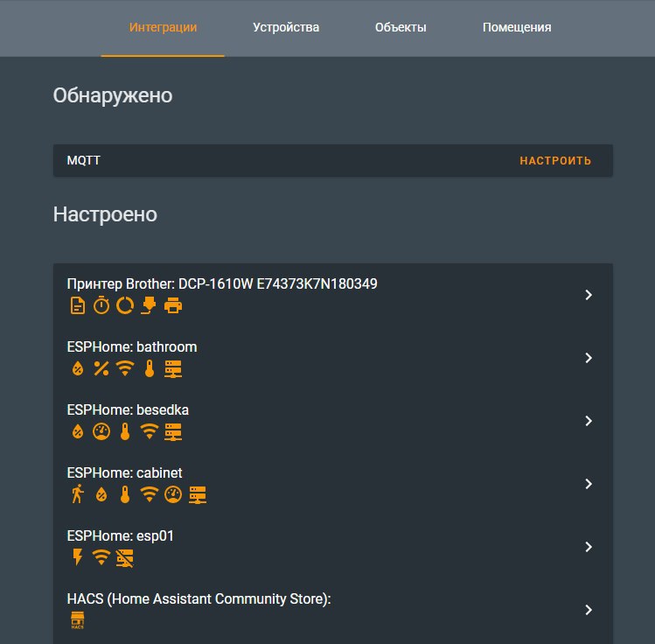Click cabinet server network icon
The image size is (655, 644).
198,495
